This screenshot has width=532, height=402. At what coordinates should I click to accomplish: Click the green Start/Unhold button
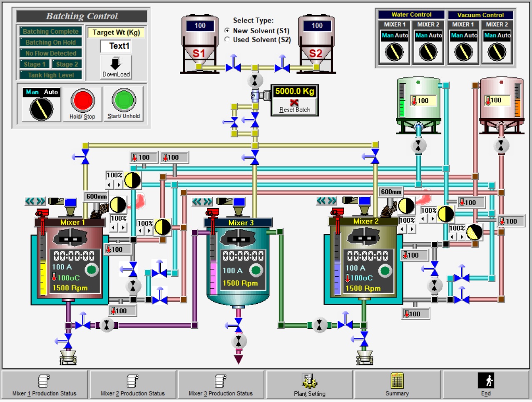(x=124, y=100)
